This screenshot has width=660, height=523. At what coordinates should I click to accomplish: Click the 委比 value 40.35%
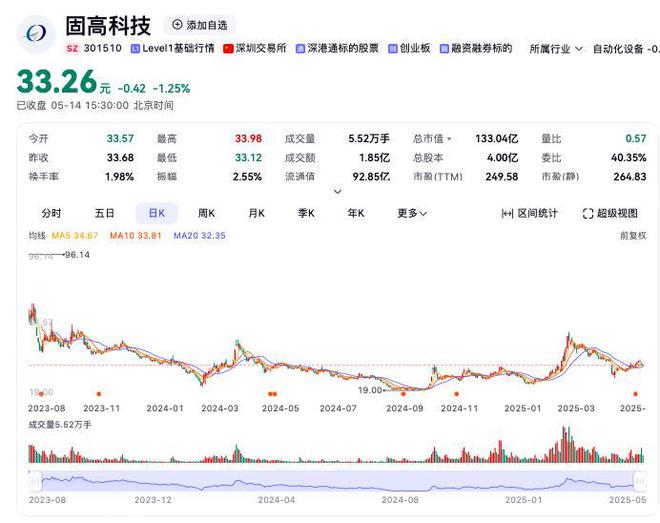pos(629,158)
